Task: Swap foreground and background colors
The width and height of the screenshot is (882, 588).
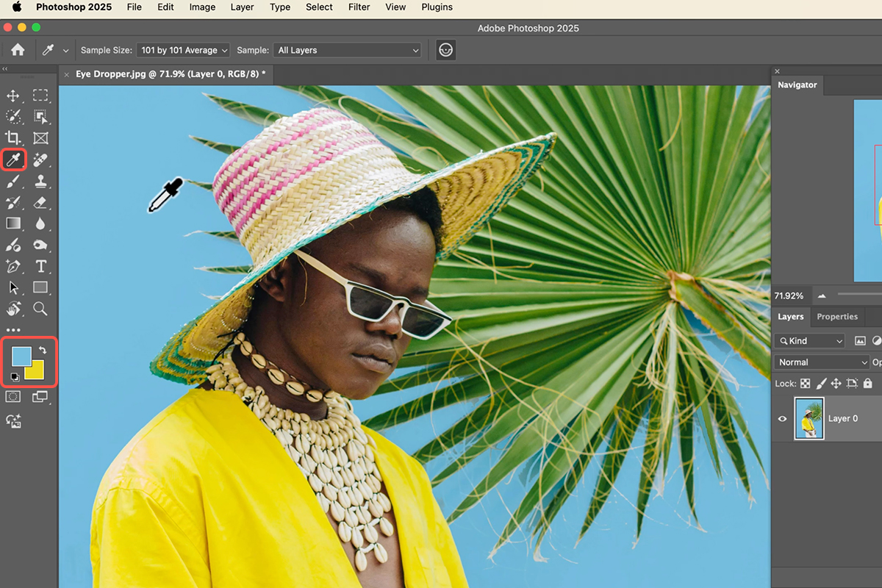Action: pos(42,351)
